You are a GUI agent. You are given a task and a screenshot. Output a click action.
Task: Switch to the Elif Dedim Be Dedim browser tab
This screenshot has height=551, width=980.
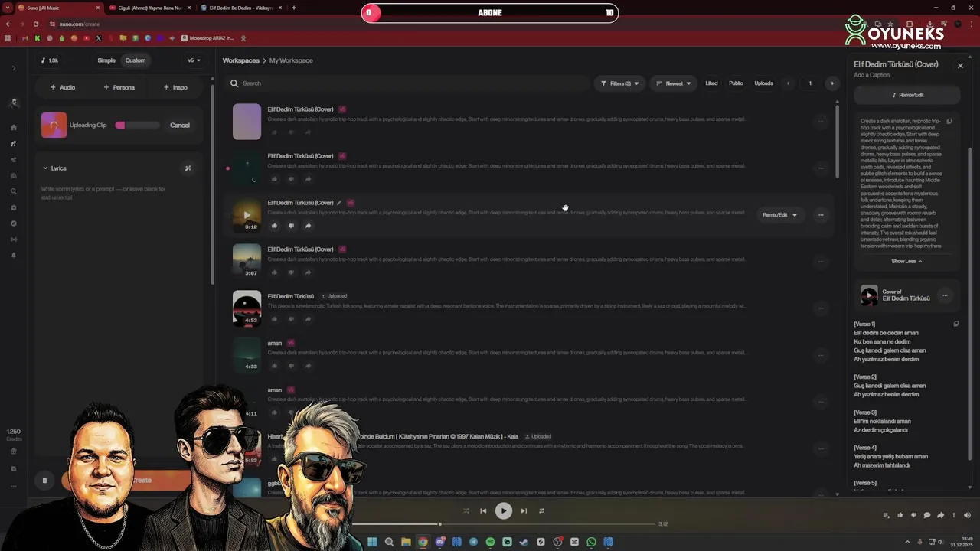241,8
